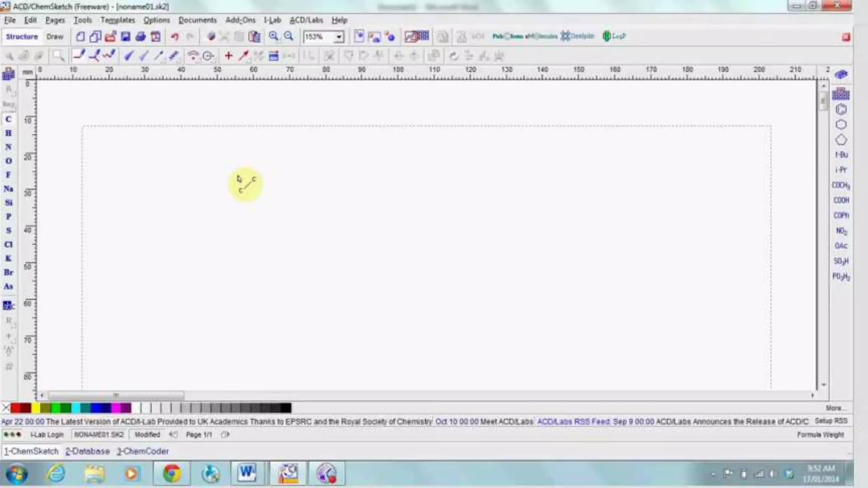The height and width of the screenshot is (488, 868).
Task: Open the zoom percentage dropdown
Action: coord(338,37)
